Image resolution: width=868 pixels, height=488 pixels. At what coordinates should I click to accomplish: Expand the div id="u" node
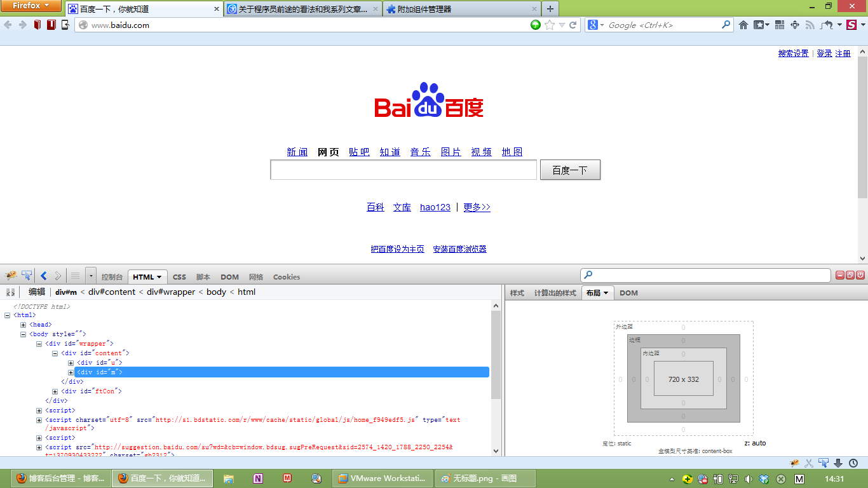click(71, 363)
